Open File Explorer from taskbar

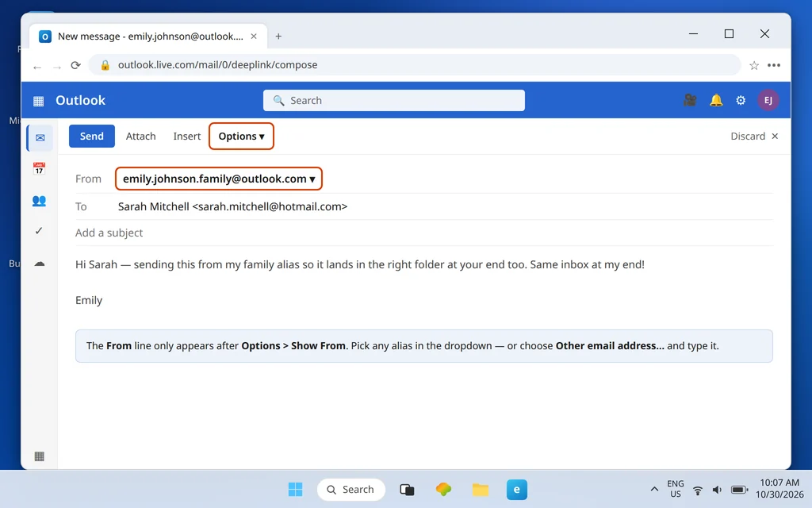[x=480, y=489]
